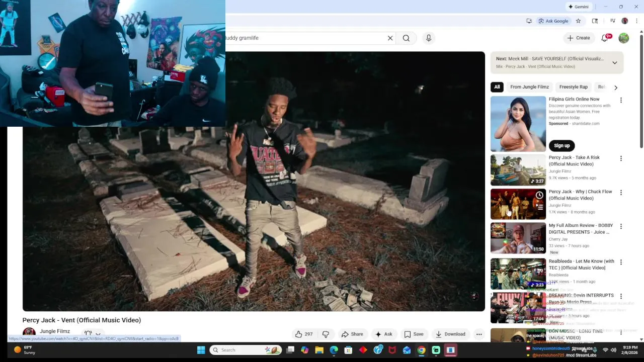Save the video to a playlist

click(414, 334)
